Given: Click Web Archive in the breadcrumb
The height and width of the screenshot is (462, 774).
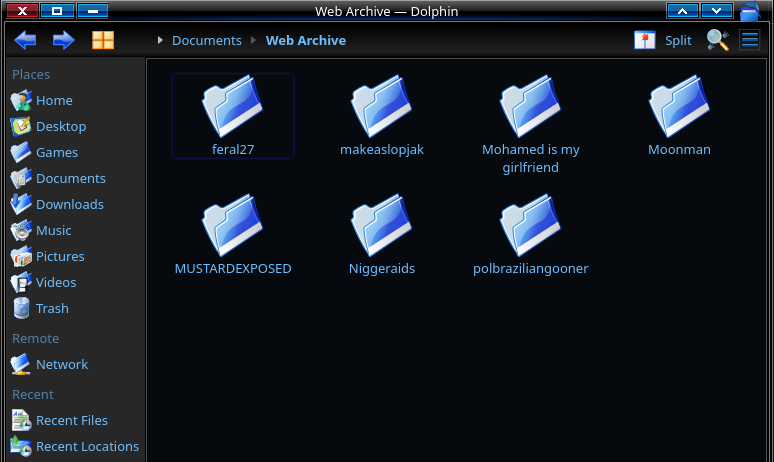Looking at the screenshot, I should point(305,41).
